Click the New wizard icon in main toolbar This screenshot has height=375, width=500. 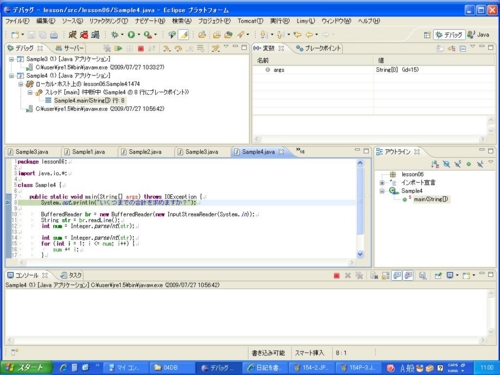pyautogui.click(x=15, y=35)
